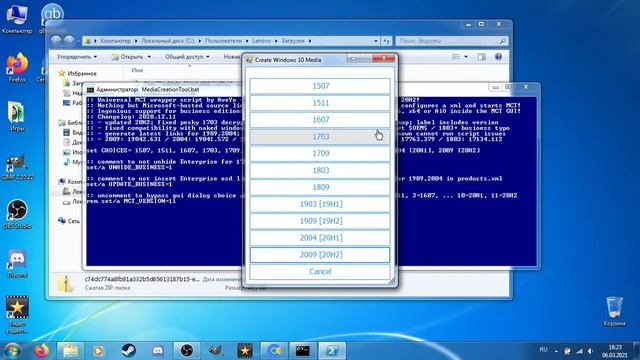Go back in the Explorer window
The image size is (640, 360).
point(56,40)
